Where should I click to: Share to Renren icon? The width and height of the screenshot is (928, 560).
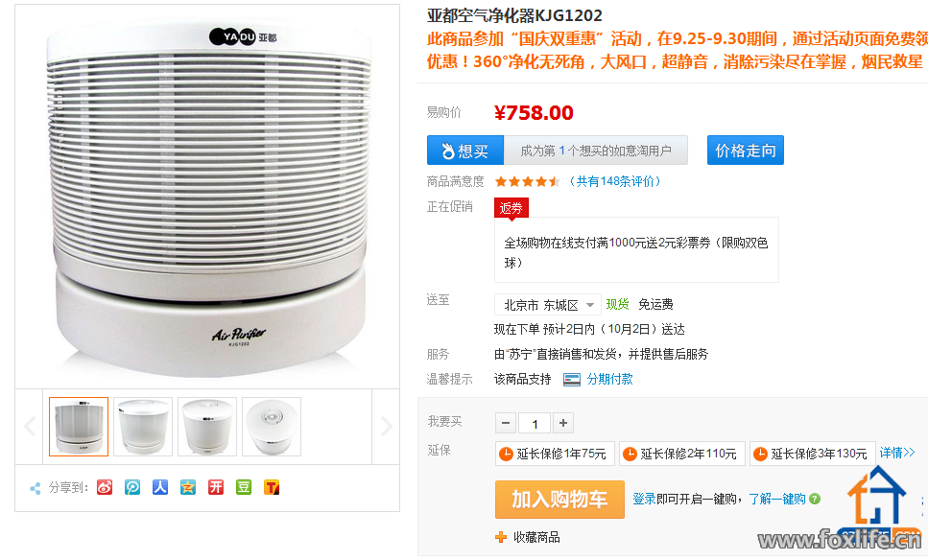tap(160, 487)
